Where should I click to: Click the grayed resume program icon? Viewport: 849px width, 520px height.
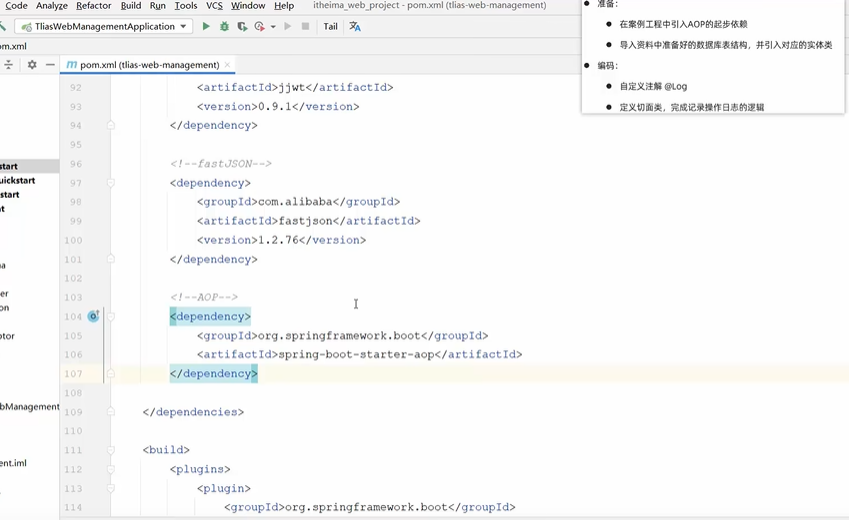point(288,26)
